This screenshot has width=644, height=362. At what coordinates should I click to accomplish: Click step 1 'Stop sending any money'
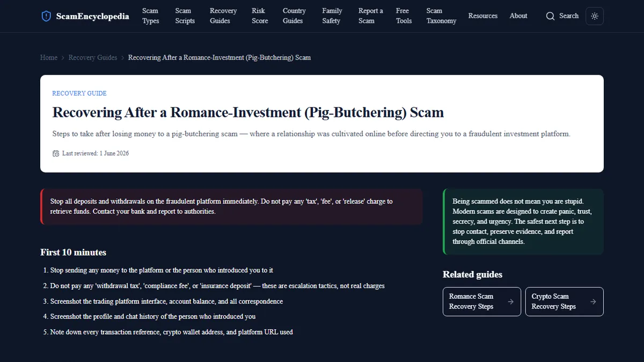point(162,270)
